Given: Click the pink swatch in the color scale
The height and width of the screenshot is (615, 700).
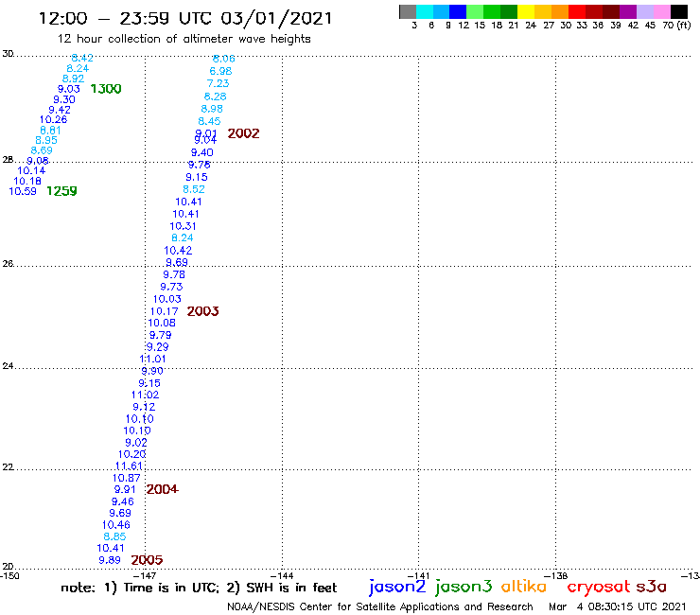Looking at the screenshot, I should click(661, 11).
